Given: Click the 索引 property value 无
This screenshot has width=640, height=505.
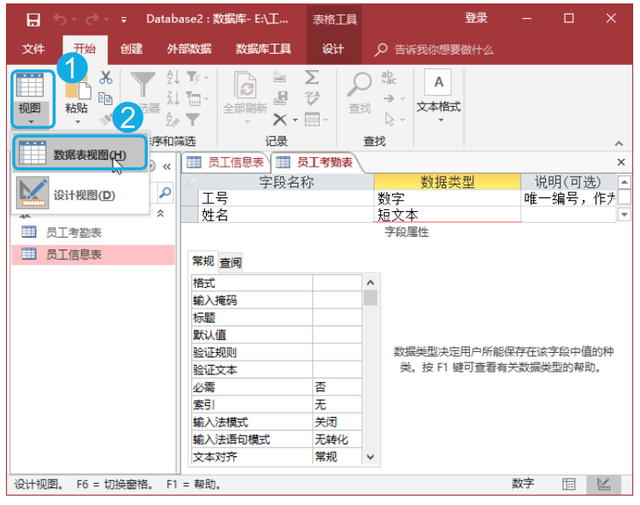Looking at the screenshot, I should click(337, 404).
